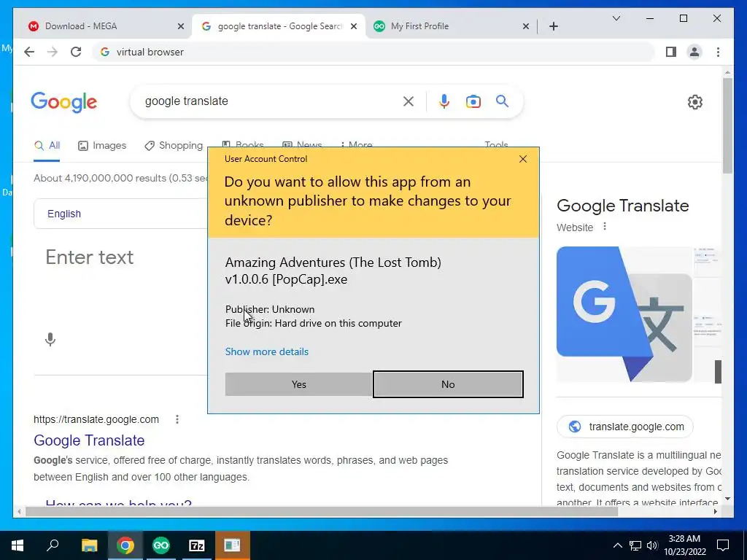This screenshot has width=747, height=560.
Task: Open Show more details link
Action: pos(267,351)
